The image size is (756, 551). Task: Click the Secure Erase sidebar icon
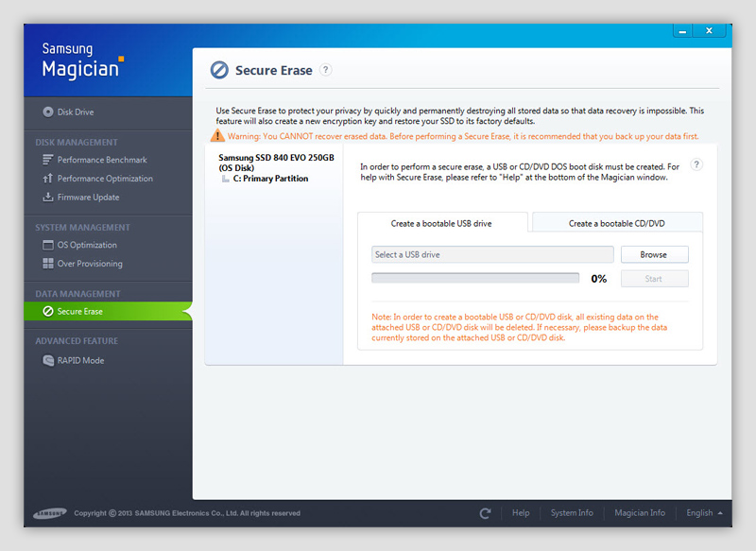[x=48, y=311]
